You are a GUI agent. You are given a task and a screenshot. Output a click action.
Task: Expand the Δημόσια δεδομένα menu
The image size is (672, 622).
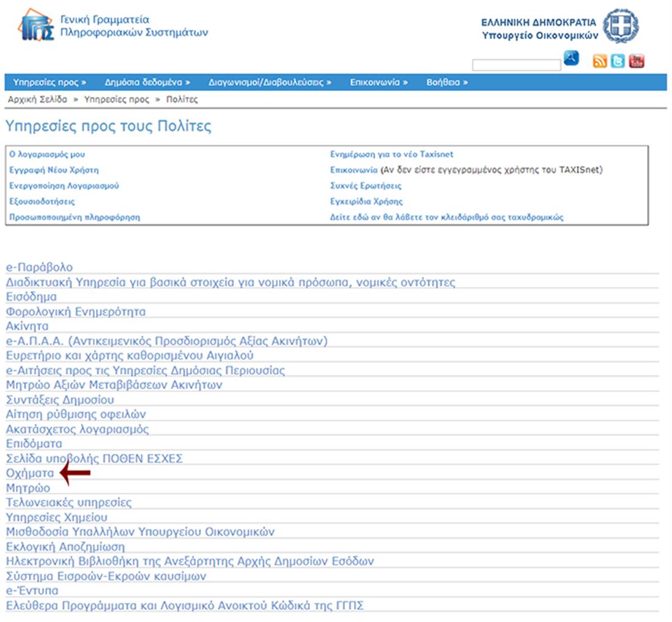pyautogui.click(x=147, y=82)
